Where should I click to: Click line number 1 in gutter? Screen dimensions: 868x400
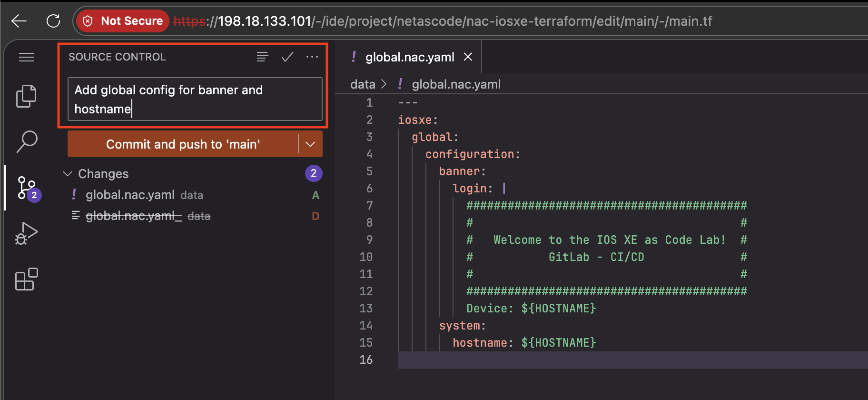[x=369, y=103]
